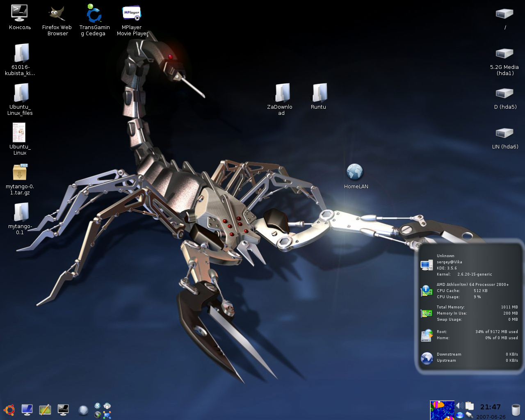The height and width of the screenshot is (420, 525).
Task: Click the blue orb system tray icon
Action: click(460, 415)
